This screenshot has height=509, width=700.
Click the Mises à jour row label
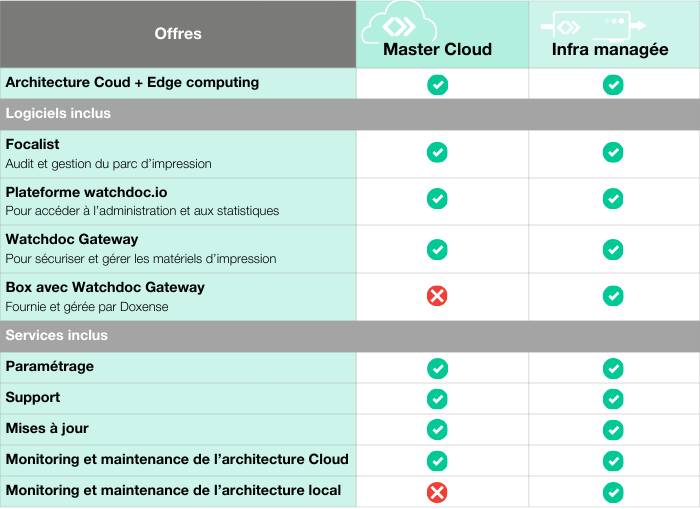click(x=47, y=428)
